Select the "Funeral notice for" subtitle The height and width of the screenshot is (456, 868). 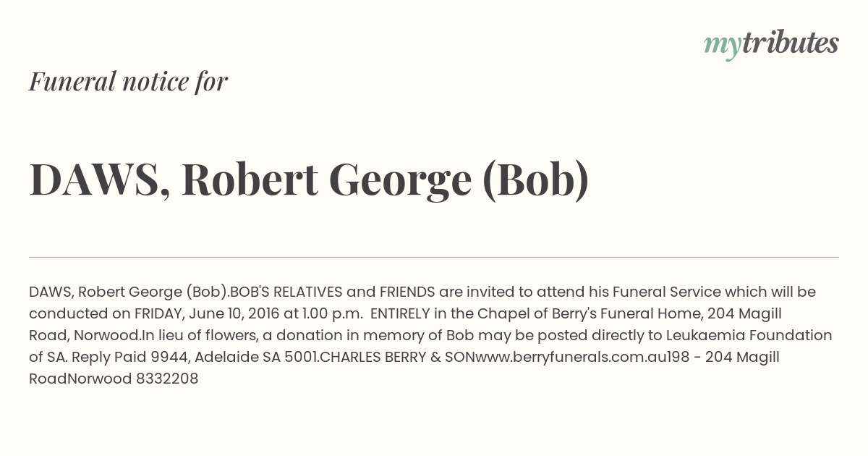[x=128, y=82]
